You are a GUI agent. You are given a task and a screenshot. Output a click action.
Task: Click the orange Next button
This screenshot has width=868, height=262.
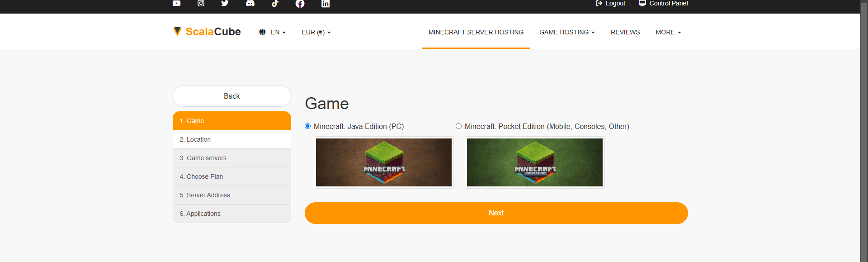pyautogui.click(x=496, y=213)
